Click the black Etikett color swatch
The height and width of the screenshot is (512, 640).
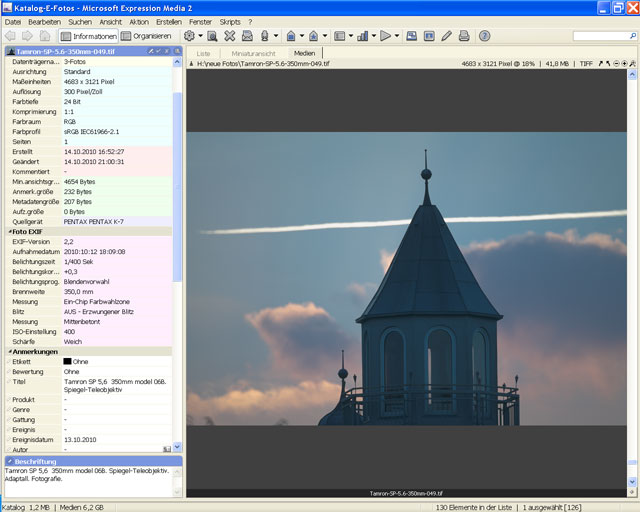tap(68, 361)
